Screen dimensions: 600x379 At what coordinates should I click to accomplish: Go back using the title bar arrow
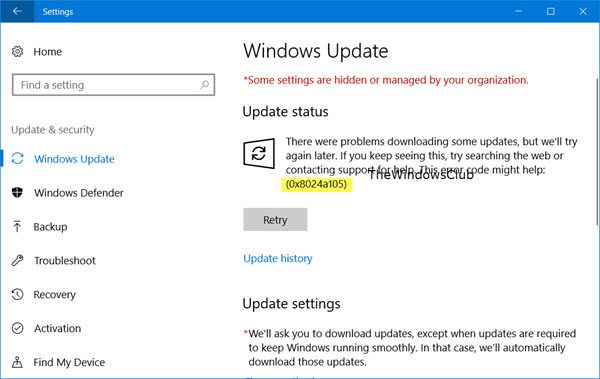[x=17, y=11]
